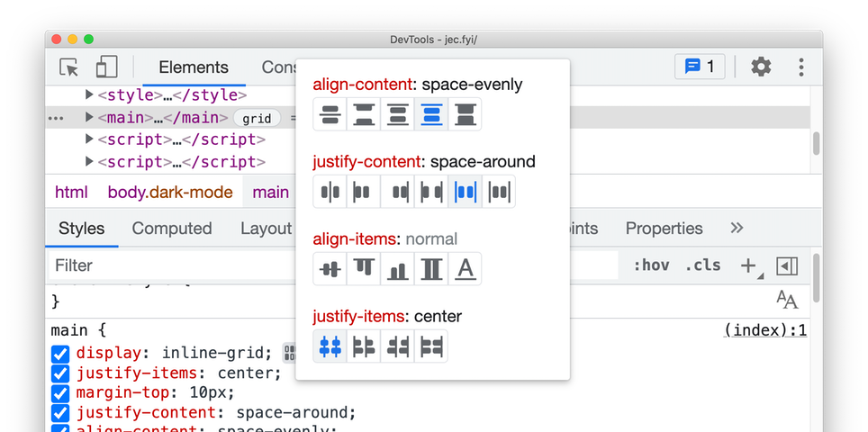Screen dimensions: 868x432
Task: Select justify-content center icon
Action: point(330,192)
